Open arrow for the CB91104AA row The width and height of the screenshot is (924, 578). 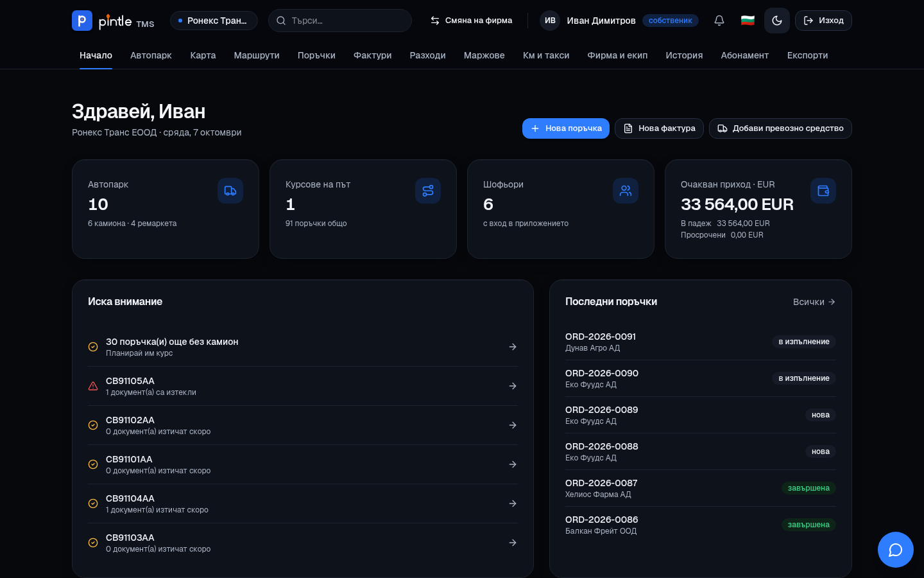(513, 504)
